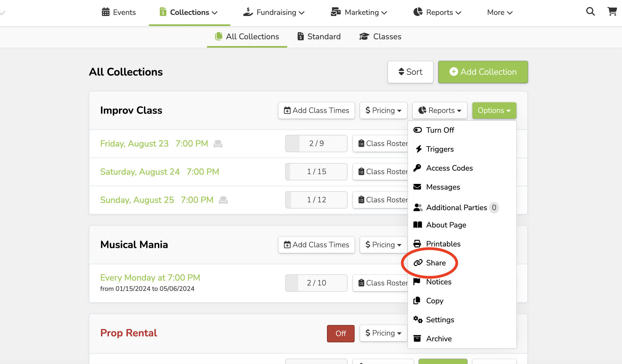Toggle the Prop Rental Off button
Screen dimensions: 622x364
341,333
